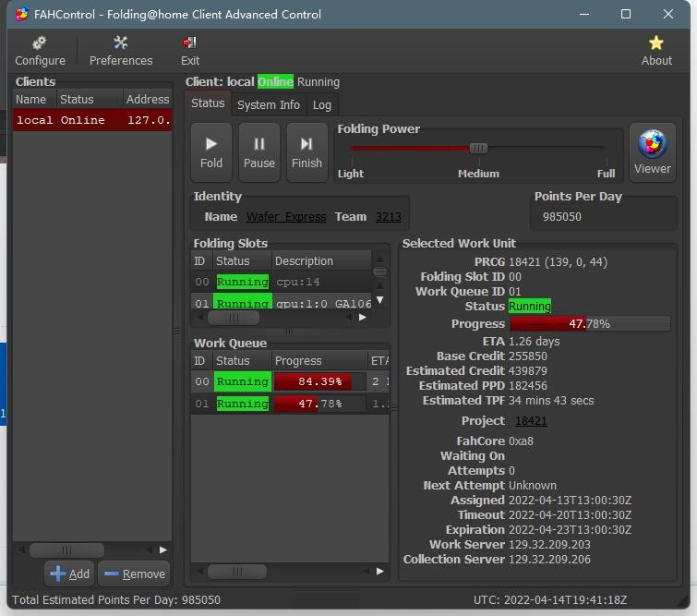Pause folding with the Pause button
The width and height of the screenshot is (697, 616).
point(258,152)
